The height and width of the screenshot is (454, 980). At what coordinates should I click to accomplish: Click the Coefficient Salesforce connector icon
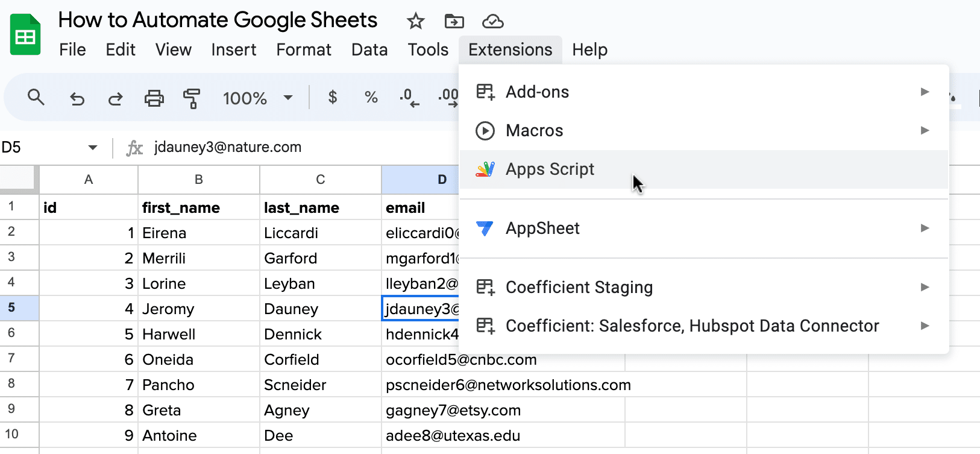point(485,326)
